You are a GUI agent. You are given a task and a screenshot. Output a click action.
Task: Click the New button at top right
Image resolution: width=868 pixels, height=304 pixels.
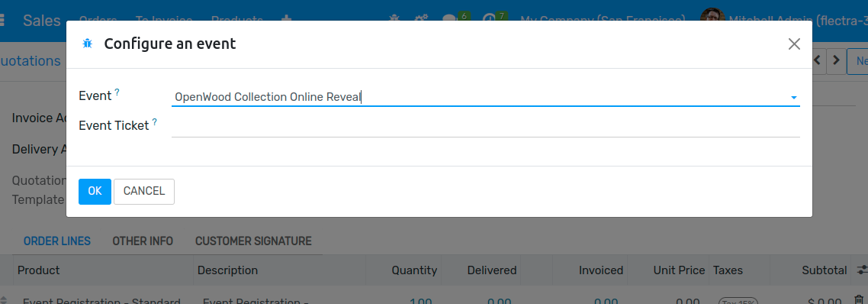tap(857, 61)
